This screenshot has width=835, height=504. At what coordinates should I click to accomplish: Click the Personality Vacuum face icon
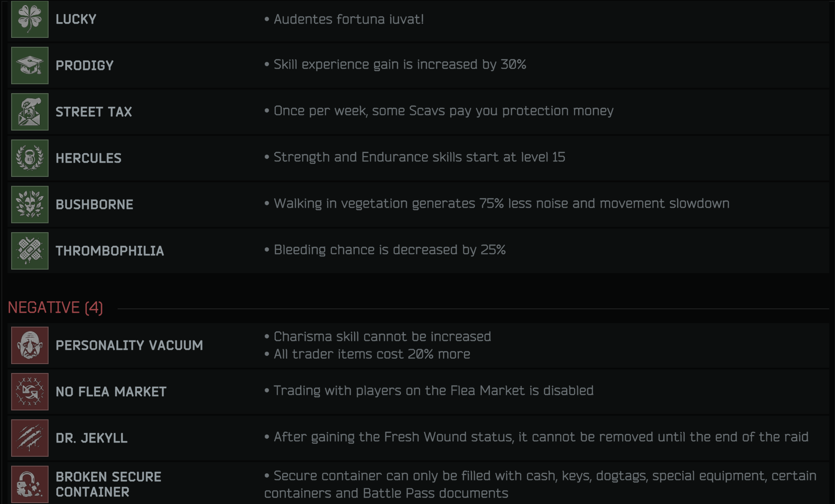tap(30, 345)
